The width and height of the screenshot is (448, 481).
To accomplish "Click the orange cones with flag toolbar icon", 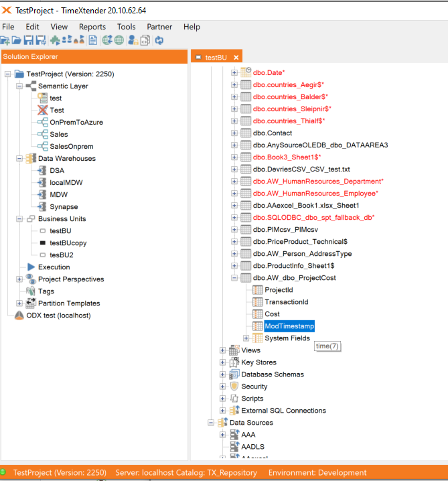I will pyautogui.click(x=79, y=40).
